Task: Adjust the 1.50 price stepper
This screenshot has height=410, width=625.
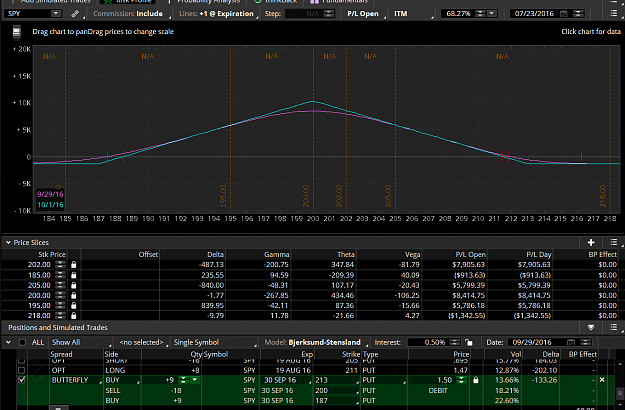Action: point(462,380)
